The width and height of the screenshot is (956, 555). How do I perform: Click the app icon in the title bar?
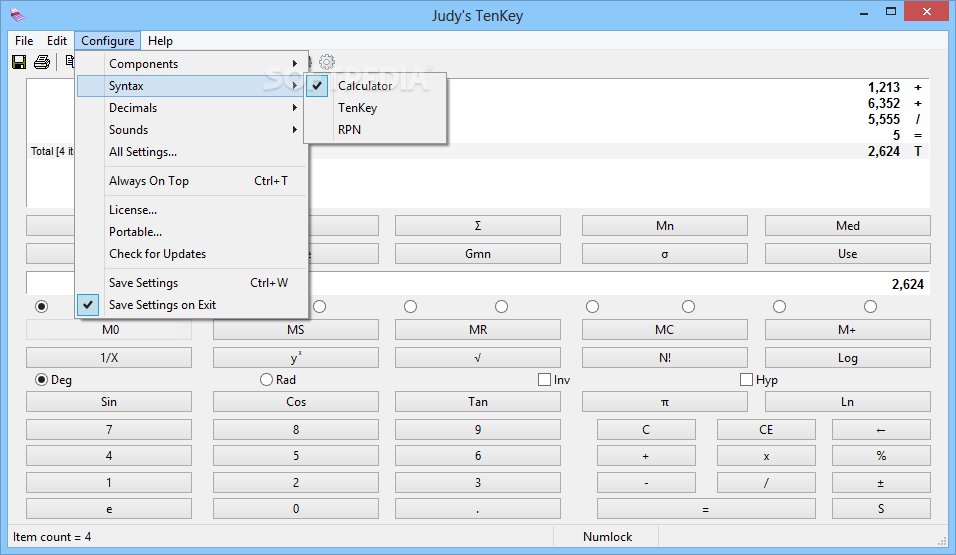(18, 14)
